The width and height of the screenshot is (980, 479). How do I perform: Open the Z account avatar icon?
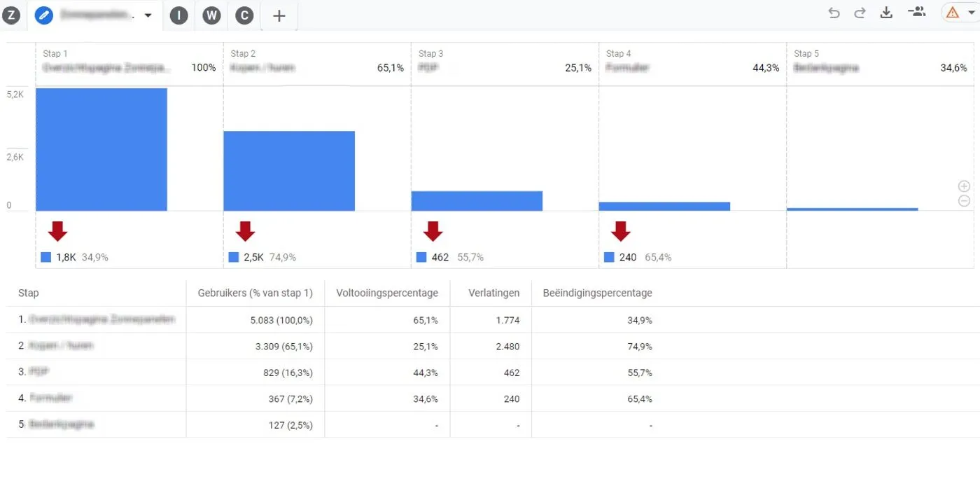pos(11,15)
